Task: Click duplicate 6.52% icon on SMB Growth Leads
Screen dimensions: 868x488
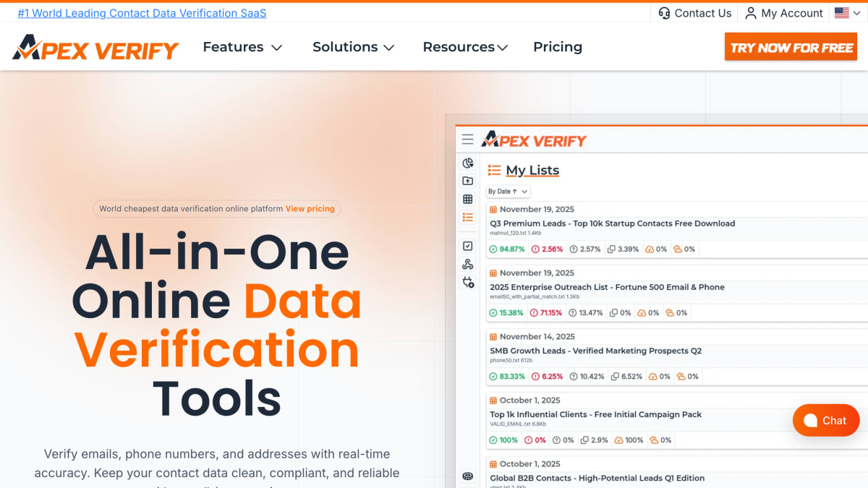Action: tap(616, 377)
